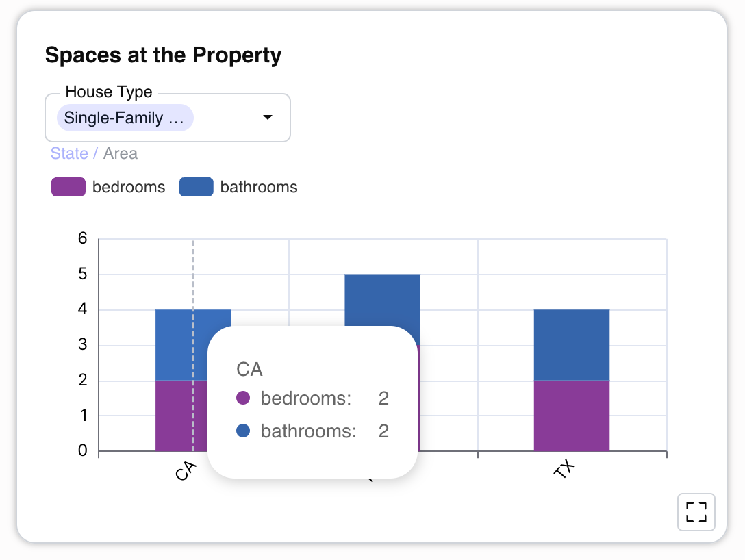Screen dimensions: 745x560
Task: Click the State breadcrumb link
Action: (x=69, y=153)
